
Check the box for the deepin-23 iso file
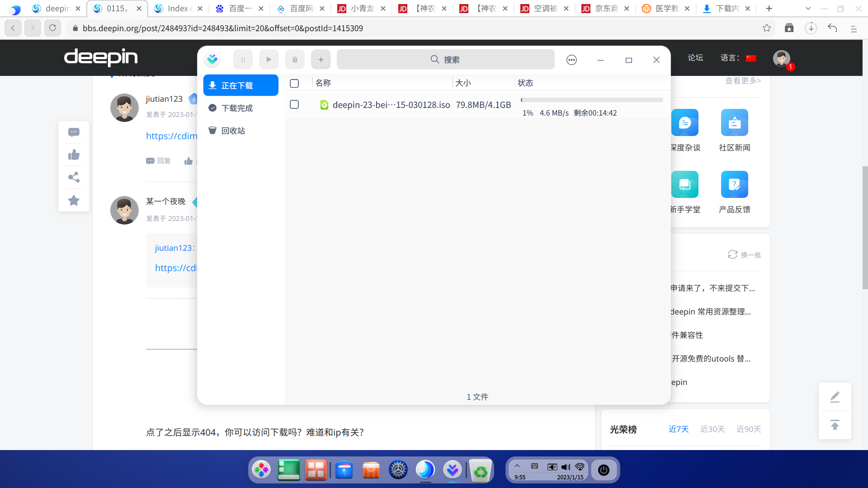pyautogui.click(x=294, y=104)
